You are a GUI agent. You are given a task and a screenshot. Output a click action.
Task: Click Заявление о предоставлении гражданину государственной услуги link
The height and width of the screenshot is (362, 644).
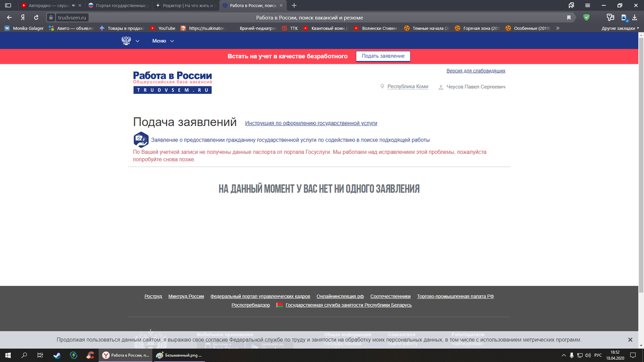coord(290,140)
